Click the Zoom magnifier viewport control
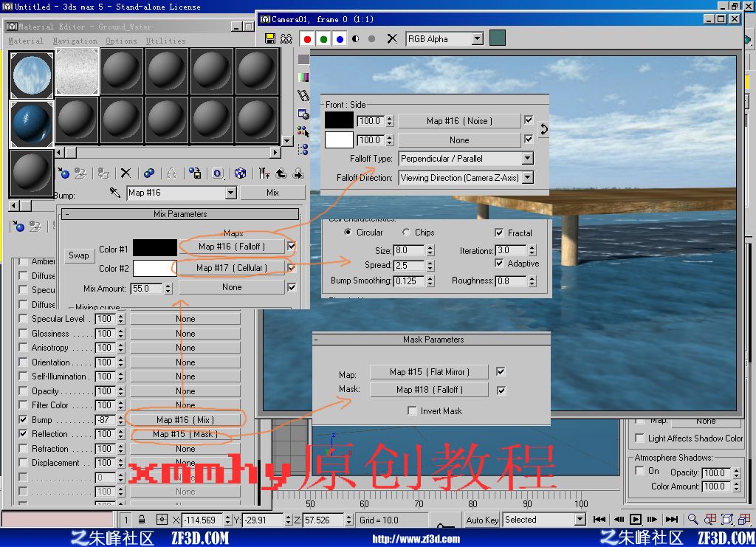 point(693,519)
